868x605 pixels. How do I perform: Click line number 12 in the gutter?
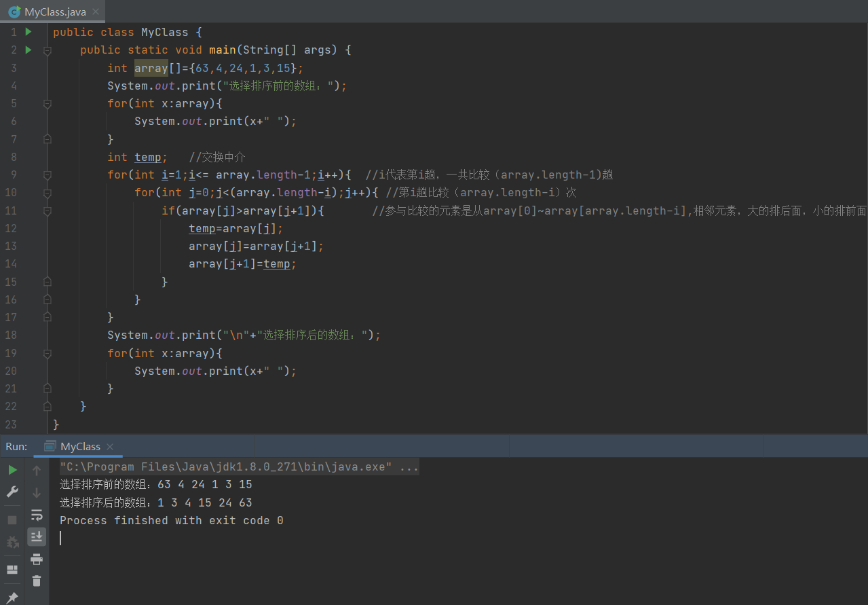pyautogui.click(x=10, y=229)
